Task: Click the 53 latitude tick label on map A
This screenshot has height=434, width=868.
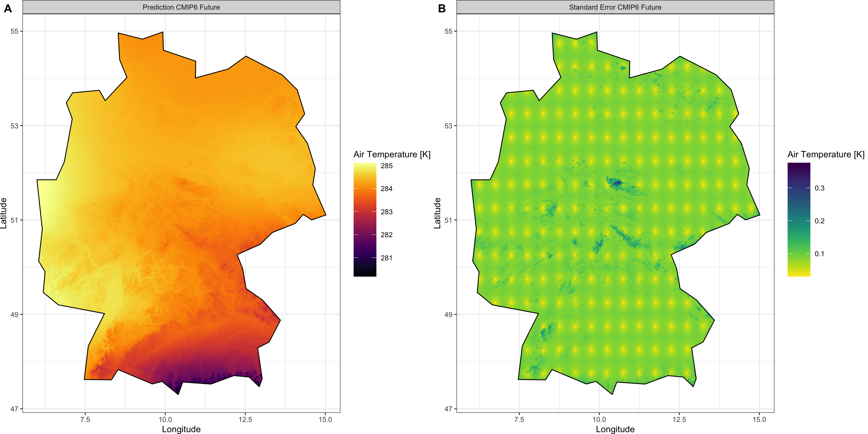Action: [14, 126]
